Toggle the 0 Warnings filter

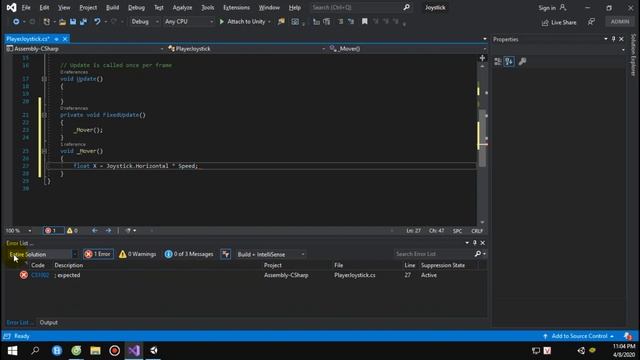point(137,254)
